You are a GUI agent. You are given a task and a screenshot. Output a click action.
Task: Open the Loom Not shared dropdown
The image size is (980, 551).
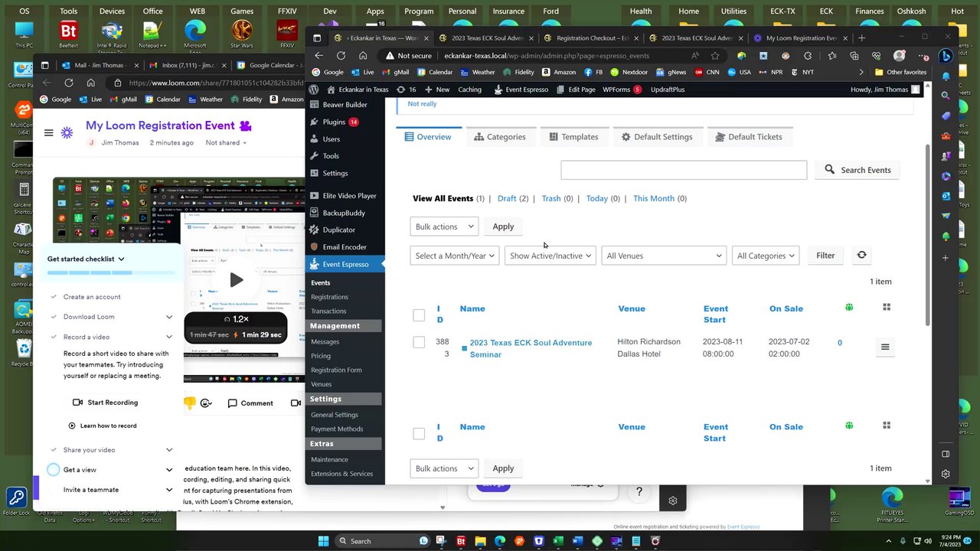226,142
